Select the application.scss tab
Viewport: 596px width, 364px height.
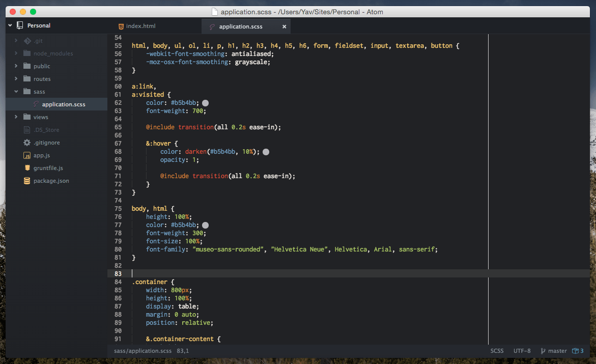[x=246, y=26]
